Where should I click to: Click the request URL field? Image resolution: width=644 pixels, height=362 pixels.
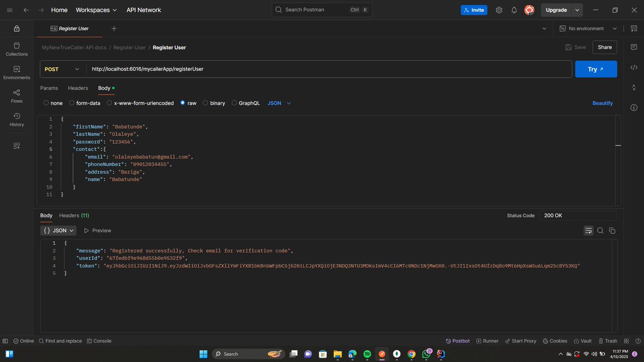pyautogui.click(x=329, y=69)
